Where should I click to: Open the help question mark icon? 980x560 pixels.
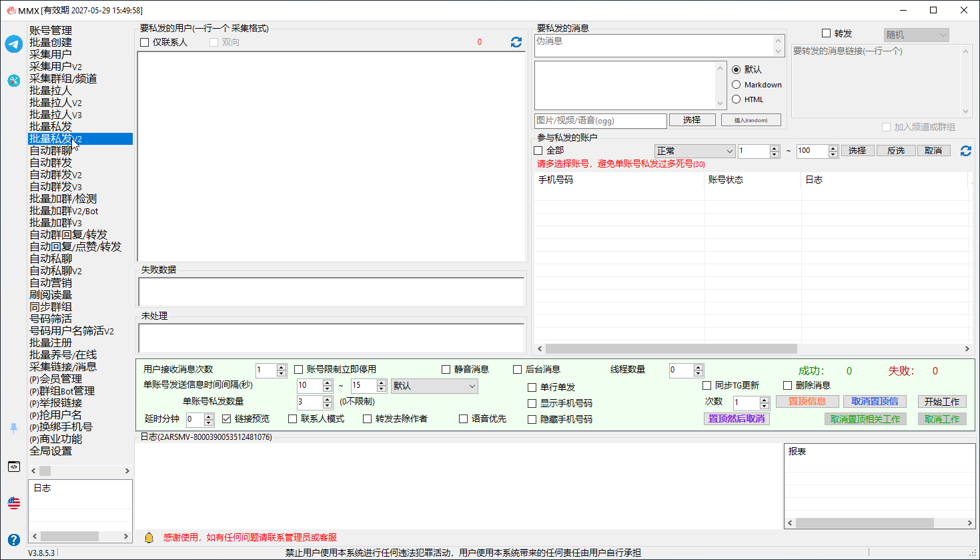tap(14, 539)
